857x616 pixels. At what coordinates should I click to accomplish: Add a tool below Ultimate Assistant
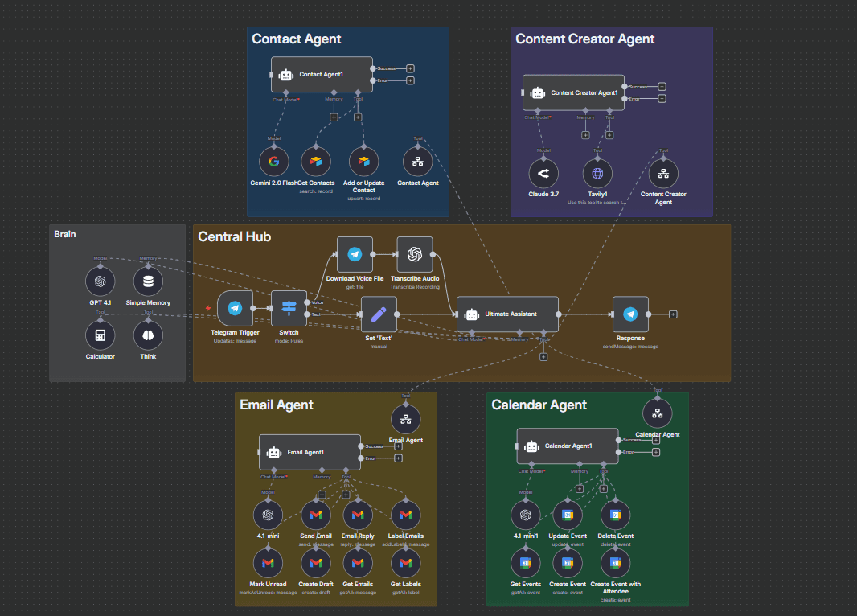point(543,357)
